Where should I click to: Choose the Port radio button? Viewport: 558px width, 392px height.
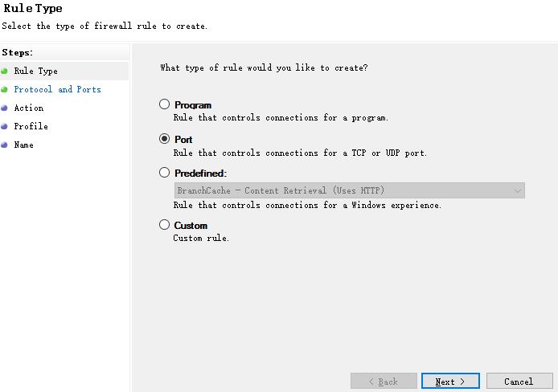[165, 139]
